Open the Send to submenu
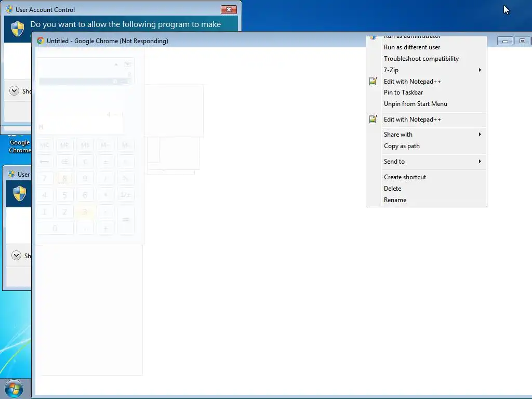 [x=427, y=162]
